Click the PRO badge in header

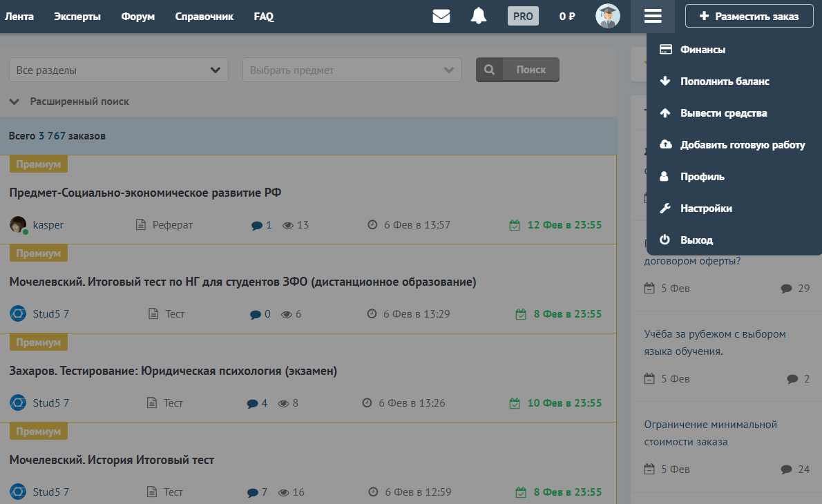[x=523, y=17]
